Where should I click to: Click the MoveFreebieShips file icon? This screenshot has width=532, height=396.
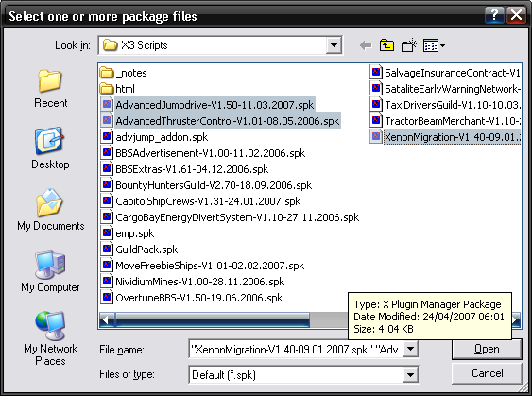(x=107, y=265)
